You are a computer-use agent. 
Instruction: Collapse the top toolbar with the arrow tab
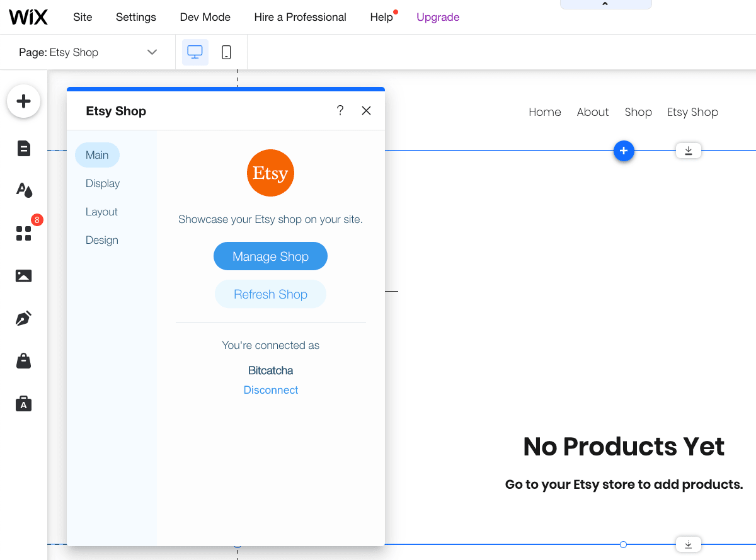(x=605, y=4)
